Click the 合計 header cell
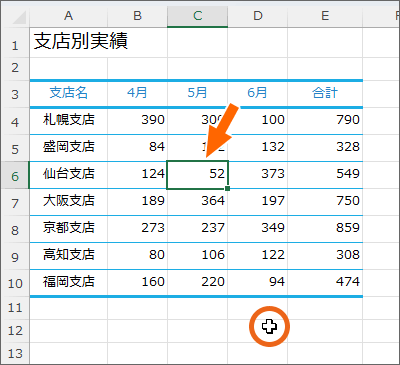 [x=325, y=94]
